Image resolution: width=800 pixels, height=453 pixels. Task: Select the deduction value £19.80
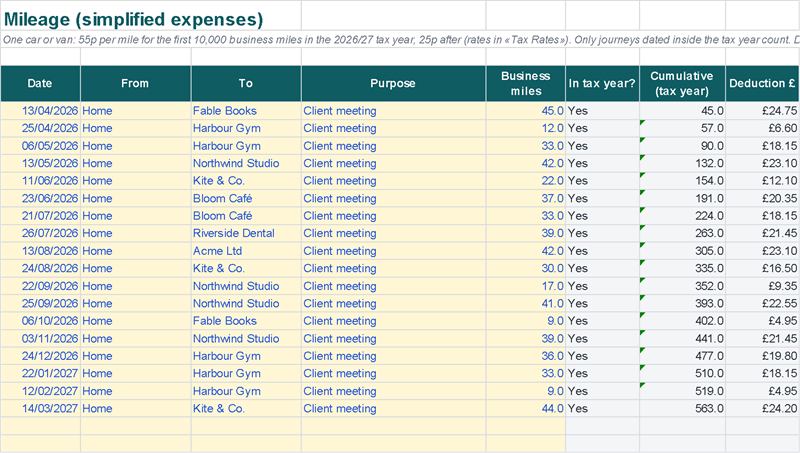(763, 356)
